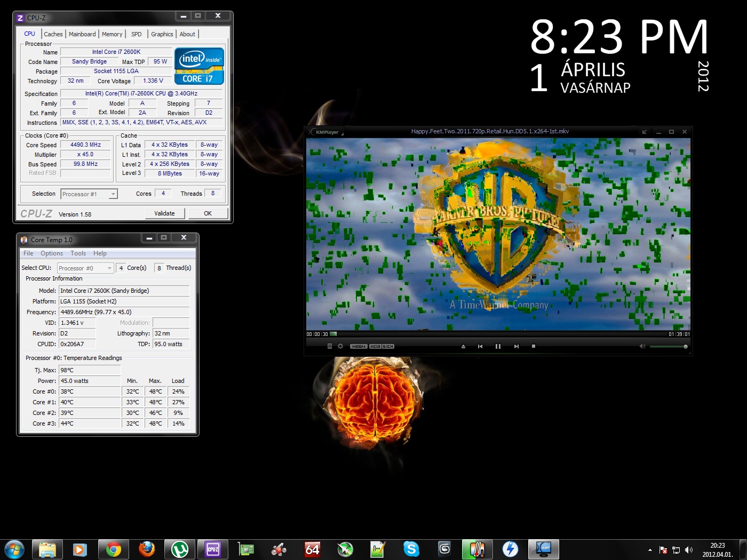
Task: Switch to the Caches tab in CPU-Z
Action: 53,34
